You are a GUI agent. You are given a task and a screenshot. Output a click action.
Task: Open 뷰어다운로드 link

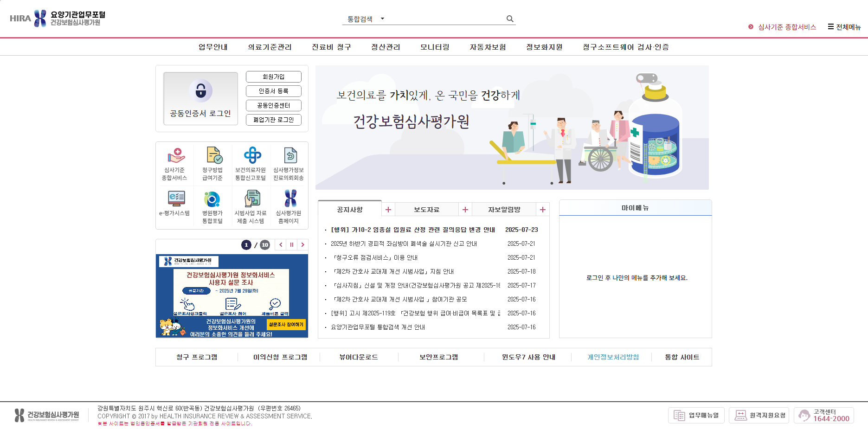pyautogui.click(x=359, y=357)
